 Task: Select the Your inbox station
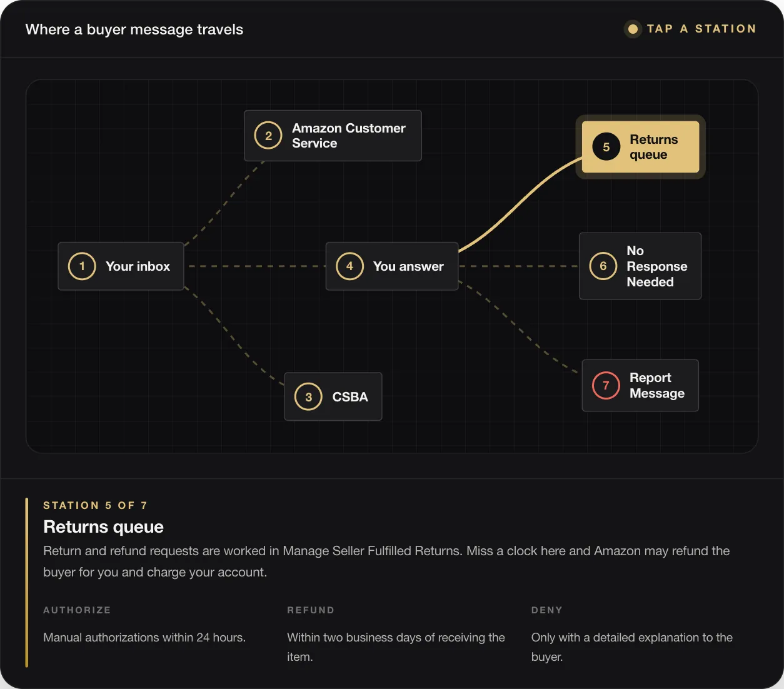click(121, 266)
